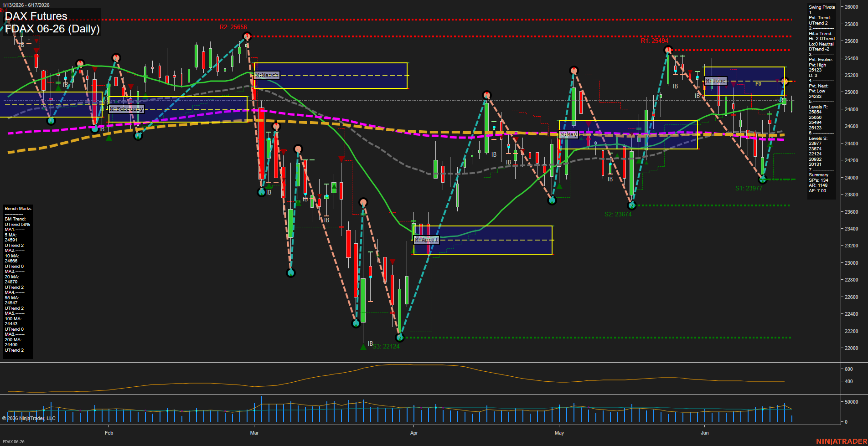
Task: Click the BM Trend: UTrend 58% entry
Action: (x=17, y=222)
